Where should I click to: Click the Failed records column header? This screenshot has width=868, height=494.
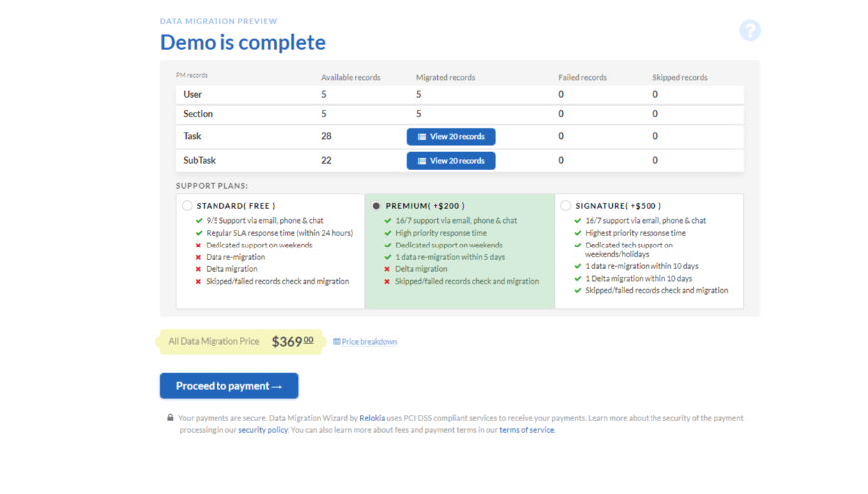(581, 77)
